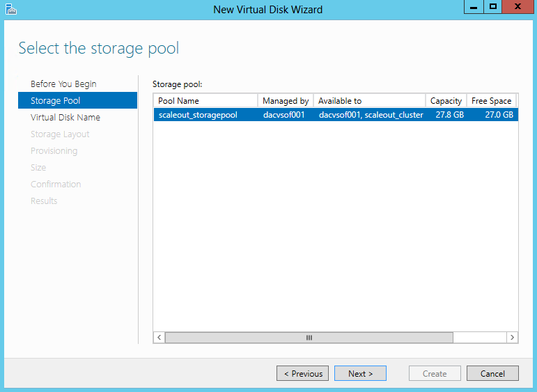Sort by the Available to column header

tap(370, 101)
